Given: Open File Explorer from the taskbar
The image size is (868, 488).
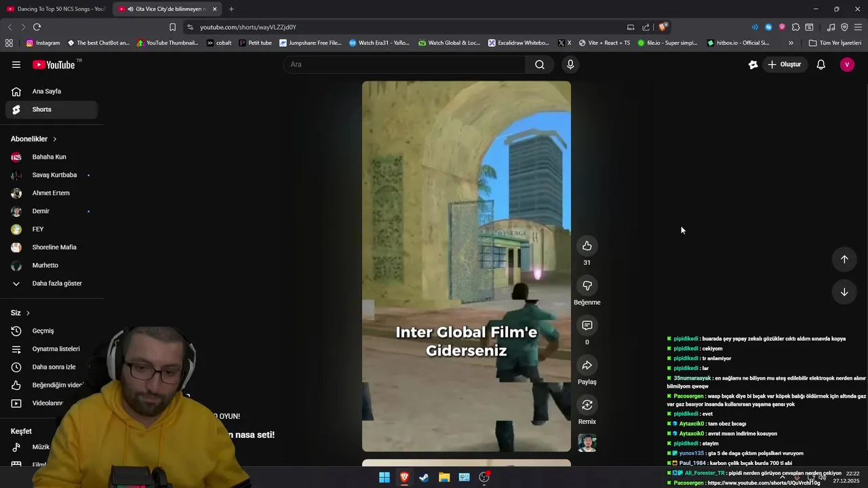Looking at the screenshot, I should (x=444, y=477).
